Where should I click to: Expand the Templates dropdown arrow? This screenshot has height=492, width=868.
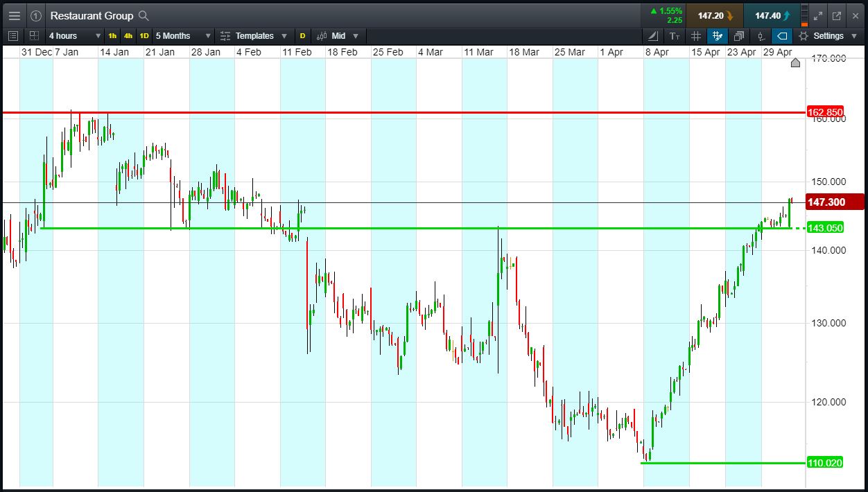pyautogui.click(x=284, y=36)
